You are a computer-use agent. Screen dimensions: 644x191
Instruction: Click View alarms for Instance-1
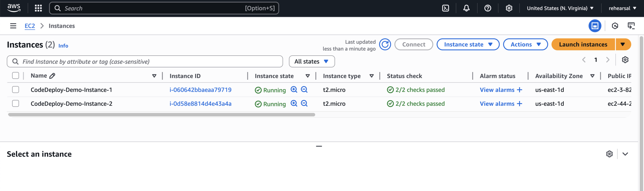click(x=497, y=90)
